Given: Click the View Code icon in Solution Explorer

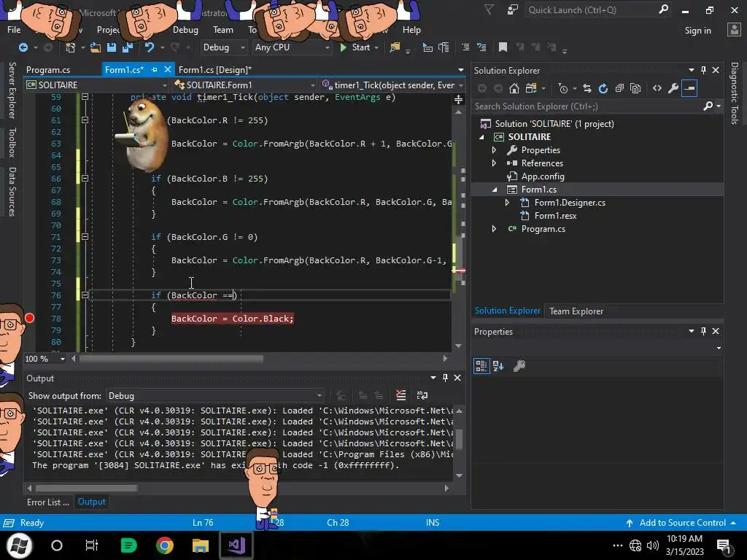Looking at the screenshot, I should tap(657, 88).
